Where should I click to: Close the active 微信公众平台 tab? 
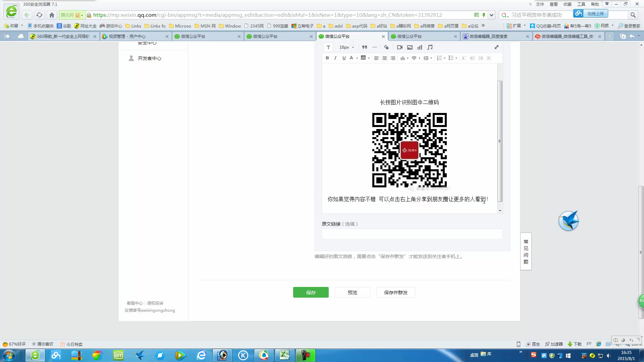pyautogui.click(x=383, y=36)
